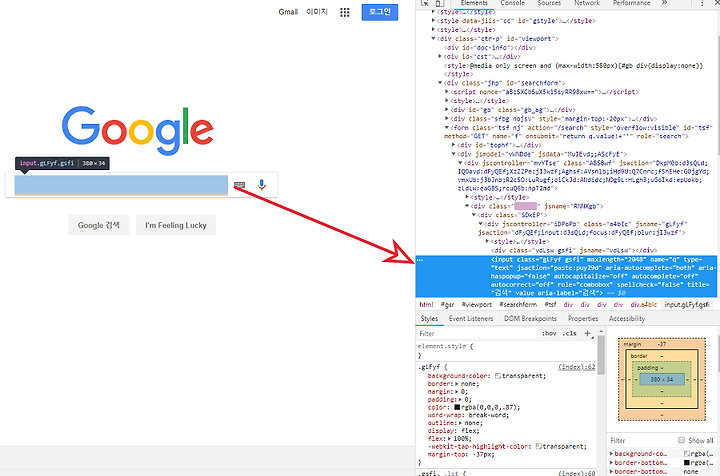Toggle the .cls class editor
Viewport: 720px width, 476px height.
(x=570, y=333)
